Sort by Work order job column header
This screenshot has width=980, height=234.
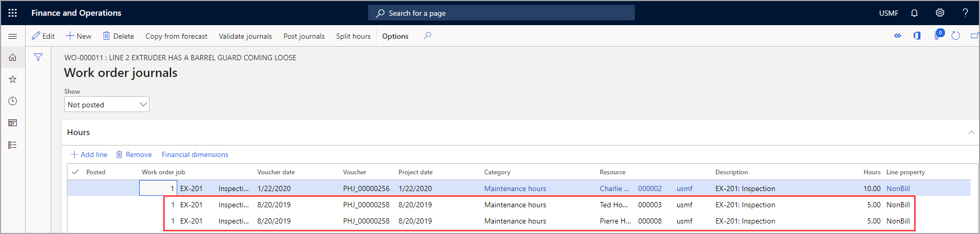(163, 172)
